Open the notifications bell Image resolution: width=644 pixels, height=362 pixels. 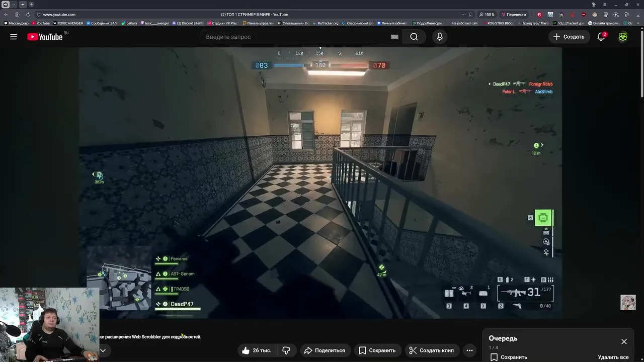tap(601, 37)
